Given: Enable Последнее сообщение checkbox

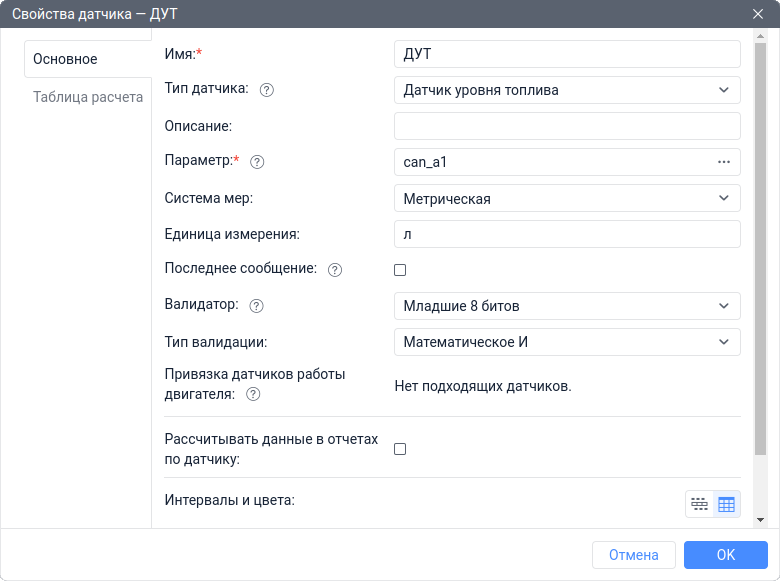Looking at the screenshot, I should pos(400,270).
